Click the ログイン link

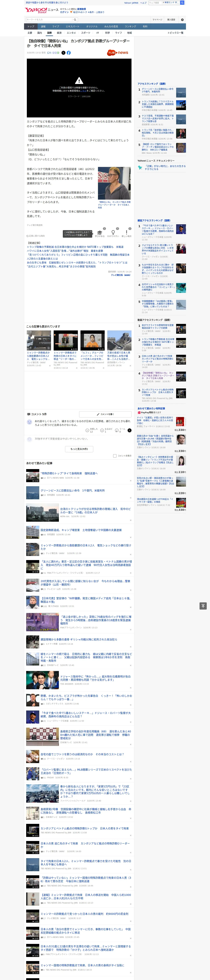point(64,12)
